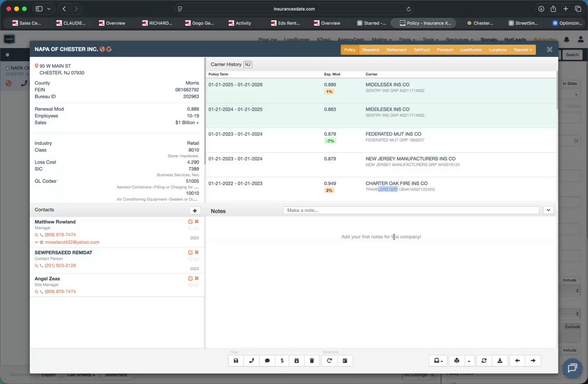The height and width of the screenshot is (384, 588).
Task: Open the inbox tray dropdown in bottom toolbar
Action: pyautogui.click(x=439, y=361)
